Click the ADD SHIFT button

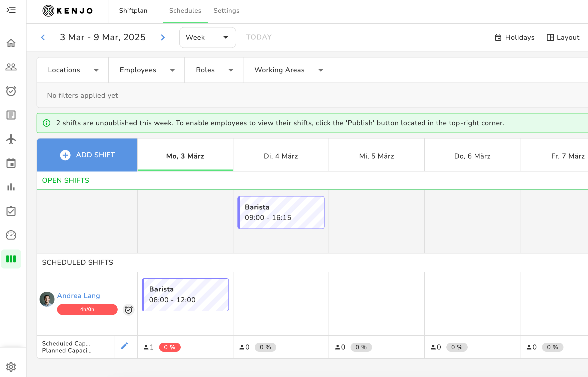click(x=87, y=155)
